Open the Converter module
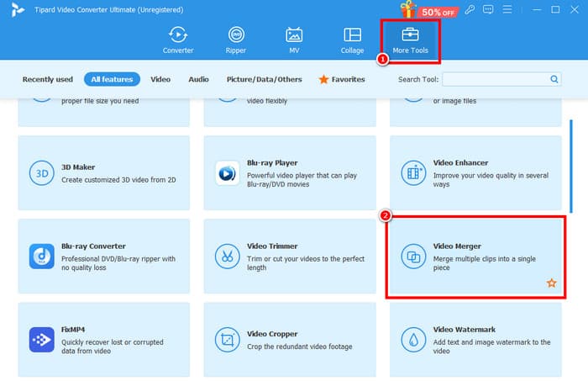Viewport: 588px width, 381px height. pyautogui.click(x=178, y=40)
